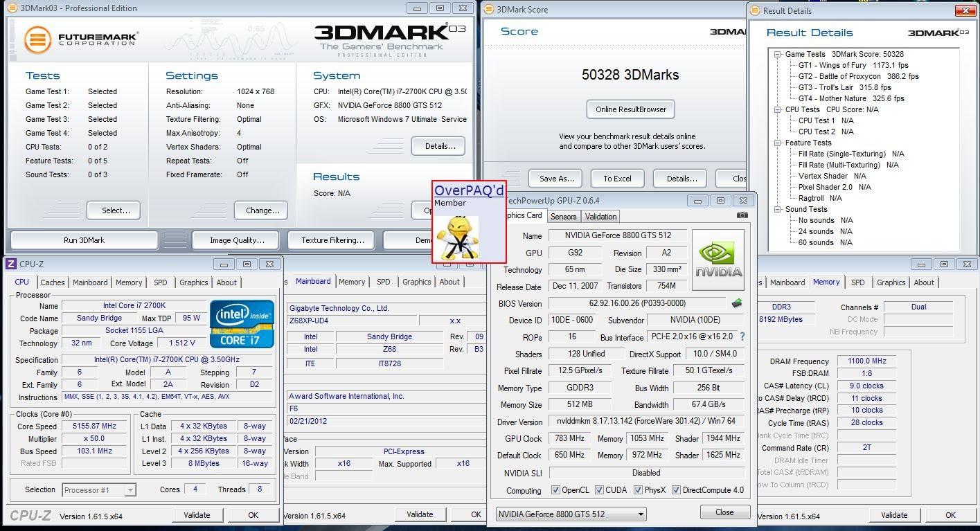Click the NVIDIA logo in GPU-Z
The height and width of the screenshot is (531, 980).
point(718,260)
